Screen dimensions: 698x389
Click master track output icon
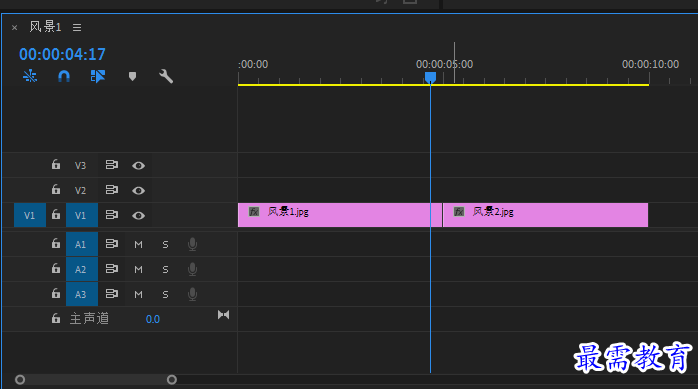coord(223,315)
